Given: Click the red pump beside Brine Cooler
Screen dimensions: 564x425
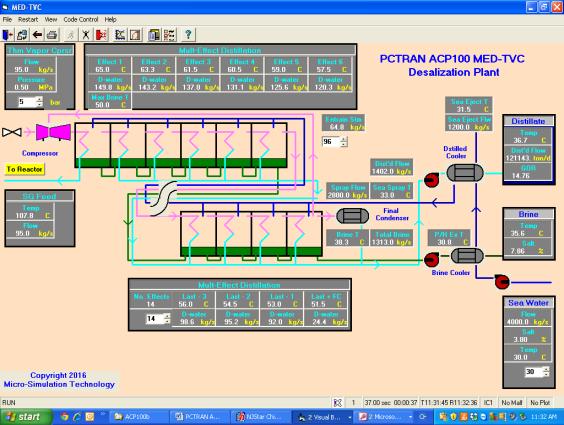Looking at the screenshot, I should click(431, 259).
